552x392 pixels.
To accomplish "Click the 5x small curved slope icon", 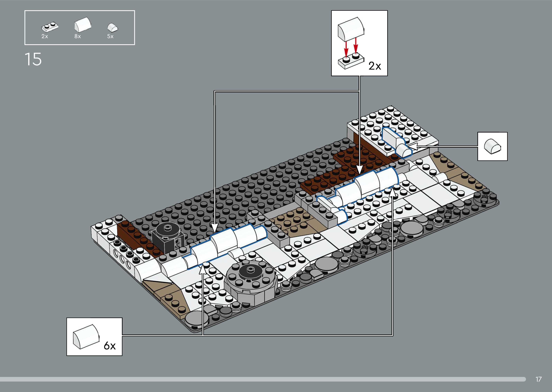I will coord(113,27).
